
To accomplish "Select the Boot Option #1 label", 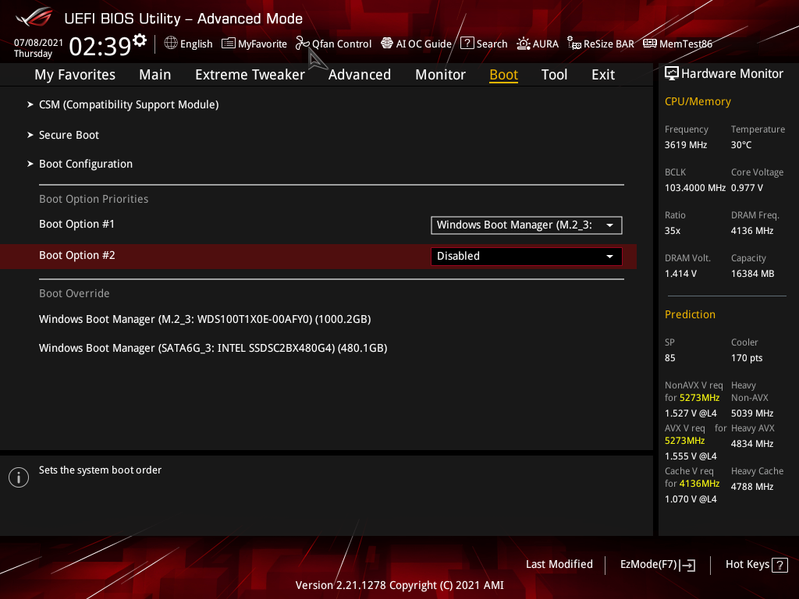I will 77,224.
